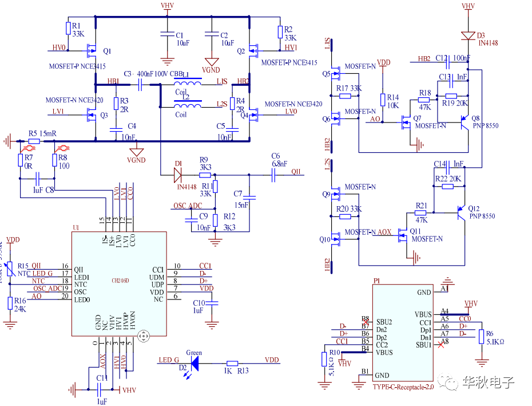Select the OSC ADC net label
The image size is (532, 406).
click(188, 205)
